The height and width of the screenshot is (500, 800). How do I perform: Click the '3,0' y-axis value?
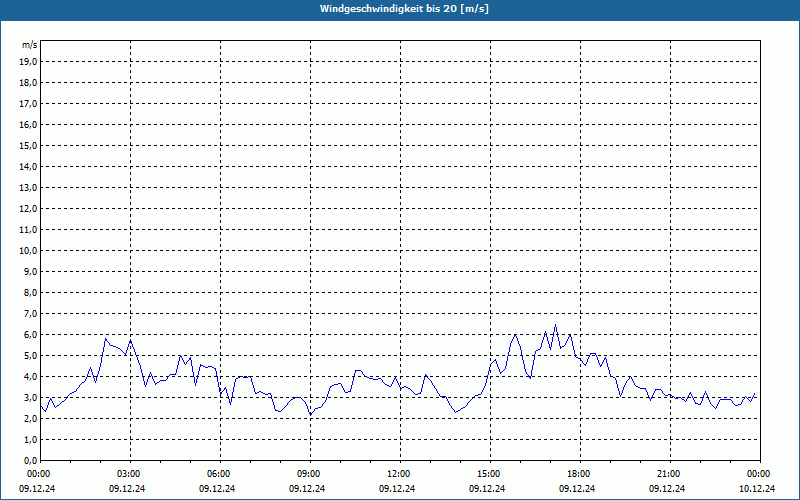(x=31, y=397)
